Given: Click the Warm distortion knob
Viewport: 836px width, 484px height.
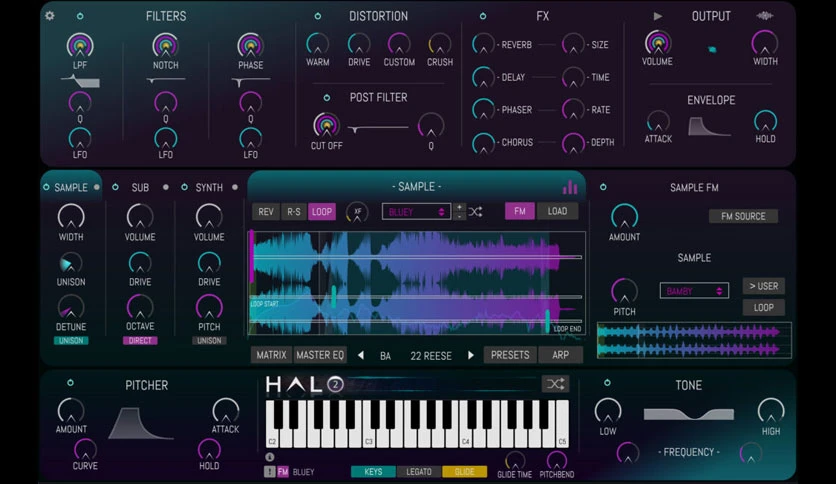Looking at the screenshot, I should coord(317,44).
